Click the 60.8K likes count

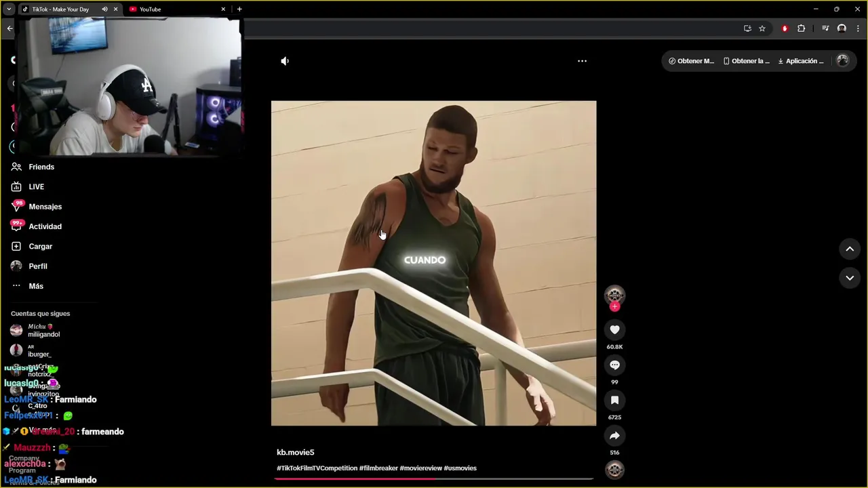(614, 347)
